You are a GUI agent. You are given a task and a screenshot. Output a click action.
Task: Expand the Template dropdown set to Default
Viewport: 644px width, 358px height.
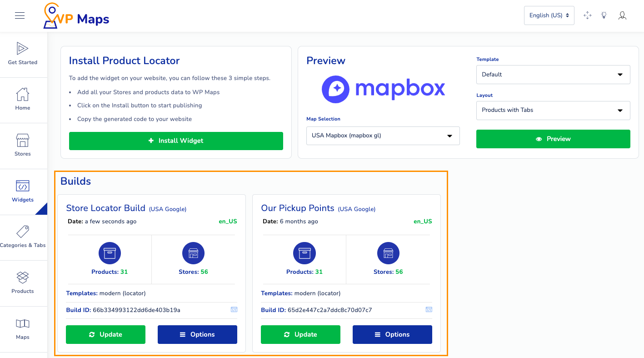[553, 75]
